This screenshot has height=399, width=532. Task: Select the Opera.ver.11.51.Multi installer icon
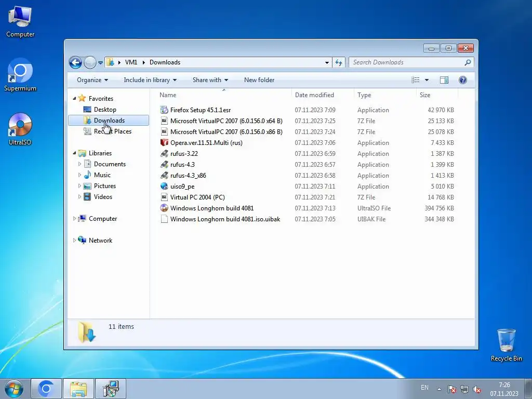point(164,142)
